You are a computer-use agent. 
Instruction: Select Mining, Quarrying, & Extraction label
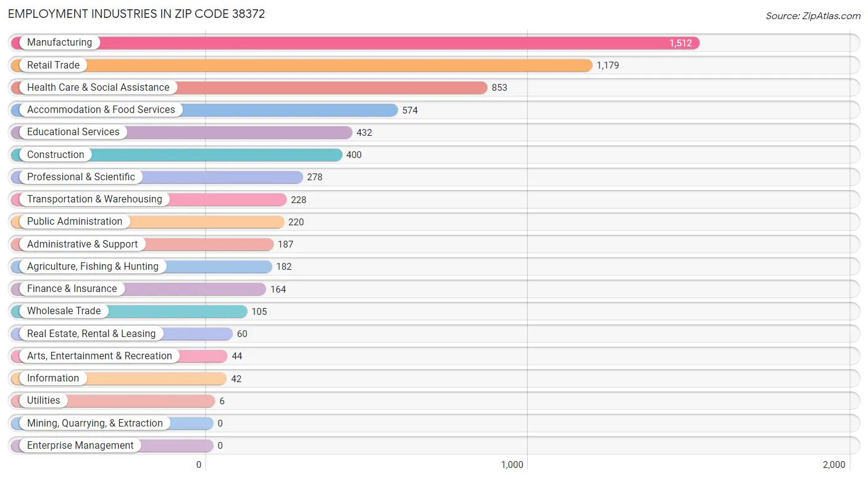pos(95,423)
